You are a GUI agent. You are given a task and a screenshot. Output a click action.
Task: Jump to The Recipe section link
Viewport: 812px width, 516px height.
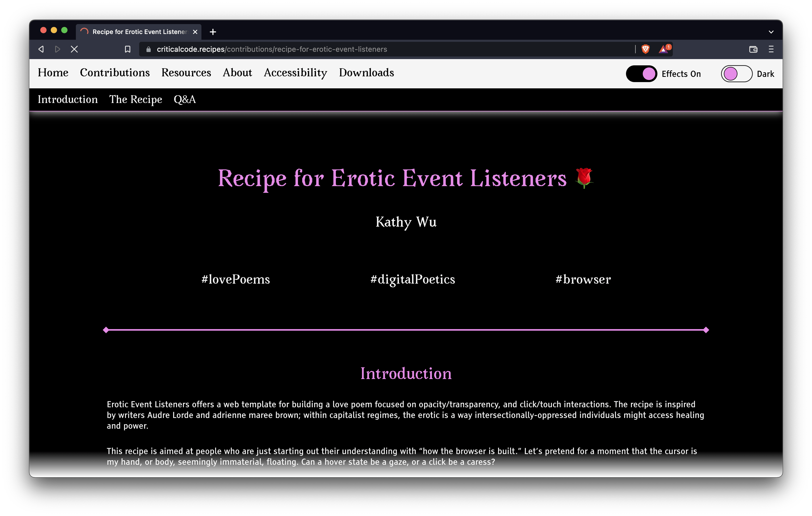click(x=136, y=99)
